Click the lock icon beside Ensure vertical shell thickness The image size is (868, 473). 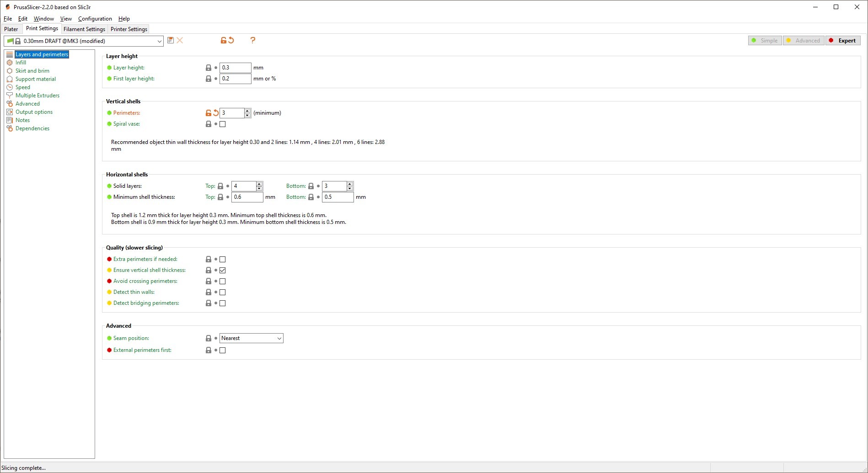(x=209, y=270)
